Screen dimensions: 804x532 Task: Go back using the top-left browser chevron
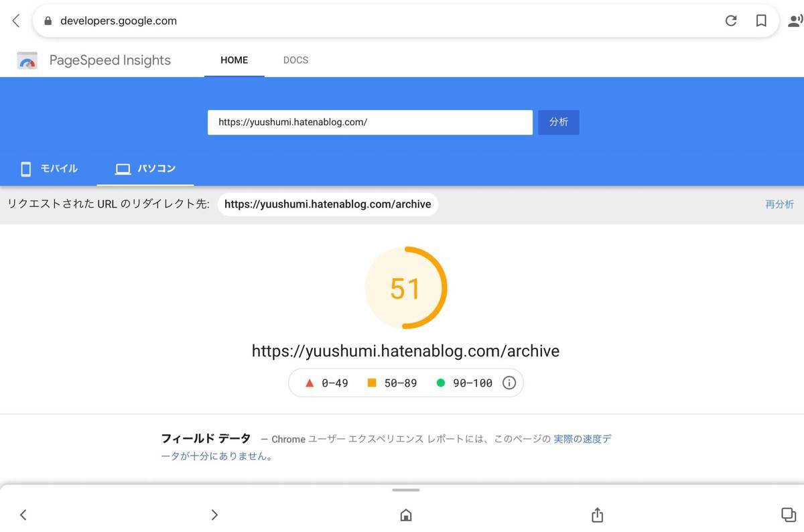coord(17,21)
